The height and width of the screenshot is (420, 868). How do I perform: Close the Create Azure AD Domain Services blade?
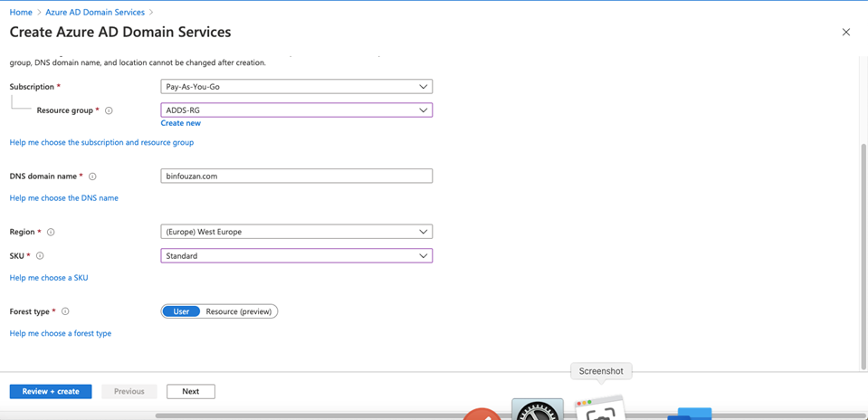(x=846, y=32)
